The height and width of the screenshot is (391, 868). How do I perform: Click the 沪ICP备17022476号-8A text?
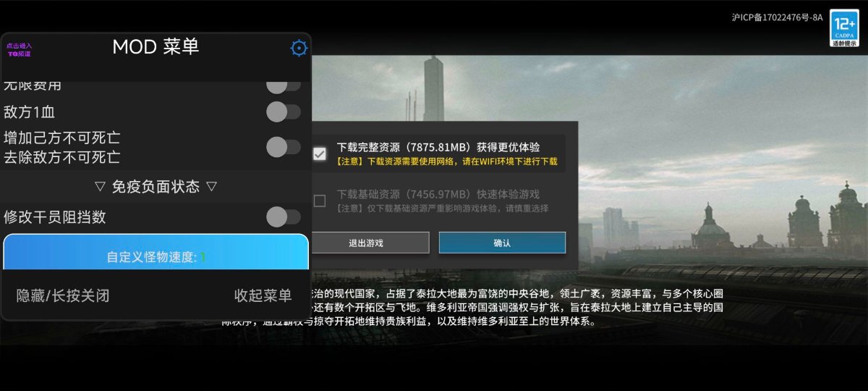tap(777, 17)
